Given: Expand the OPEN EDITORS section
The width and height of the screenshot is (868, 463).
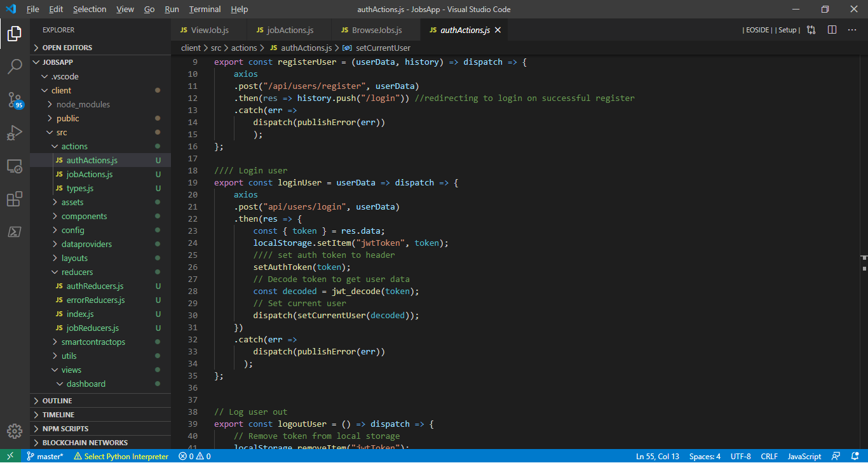Looking at the screenshot, I should [x=67, y=48].
